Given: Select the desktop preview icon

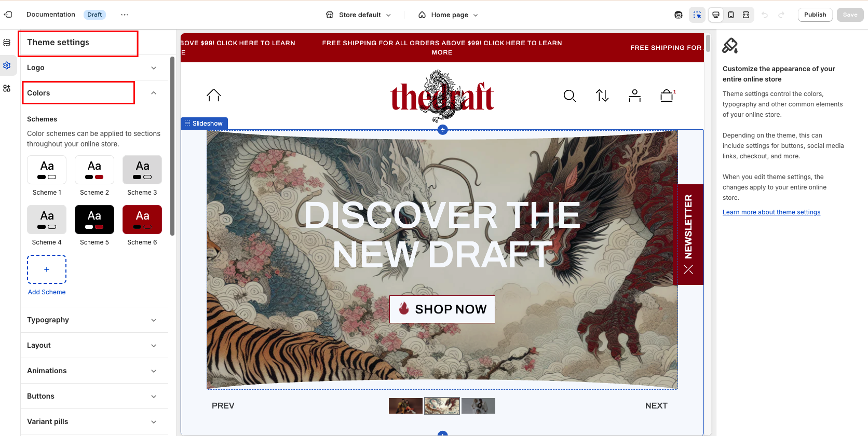Looking at the screenshot, I should (x=716, y=15).
